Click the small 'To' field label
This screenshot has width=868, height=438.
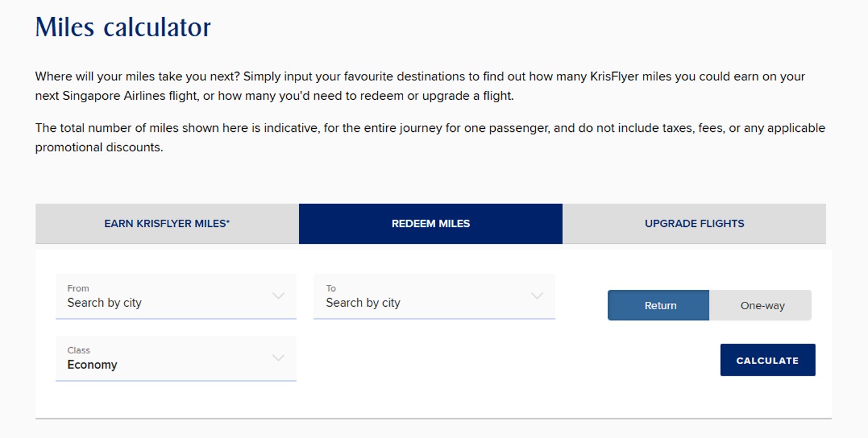pos(331,289)
